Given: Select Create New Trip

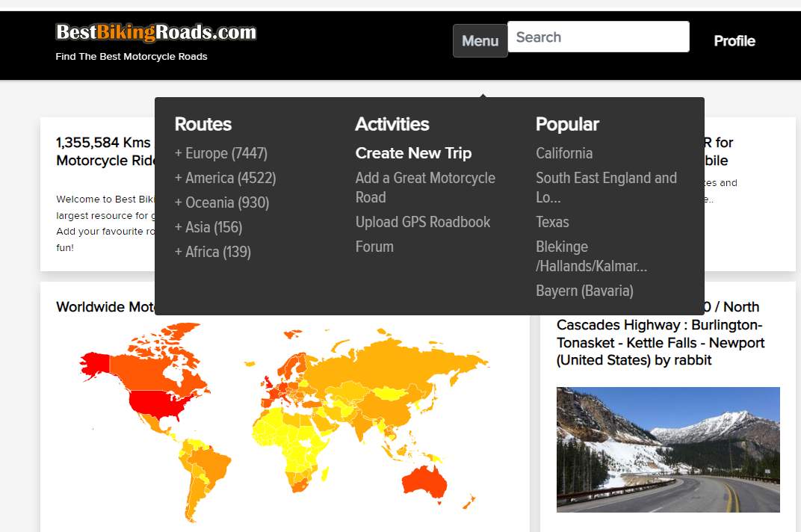Looking at the screenshot, I should tap(413, 153).
